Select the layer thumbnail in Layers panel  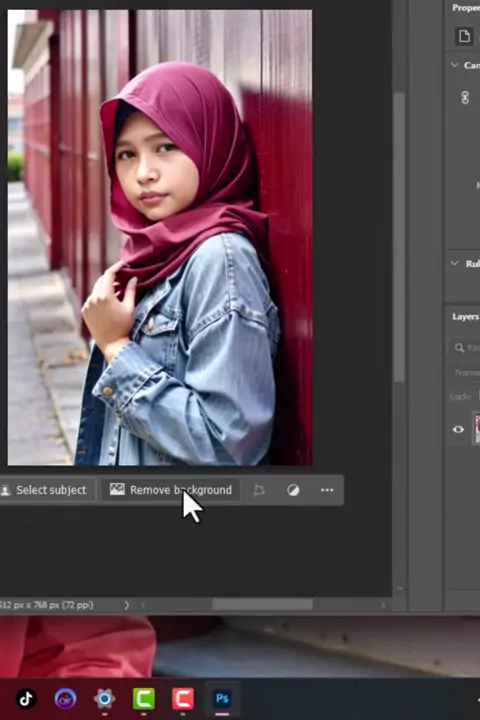tap(477, 428)
